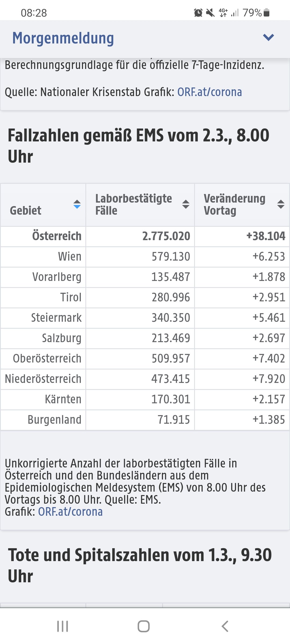
Task: Tap battery icon in status bar
Action: tap(266, 13)
